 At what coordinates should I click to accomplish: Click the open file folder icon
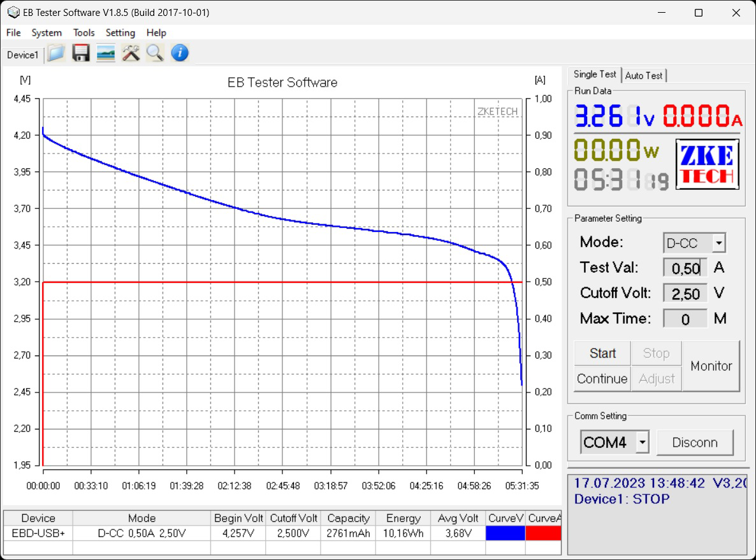tap(56, 54)
